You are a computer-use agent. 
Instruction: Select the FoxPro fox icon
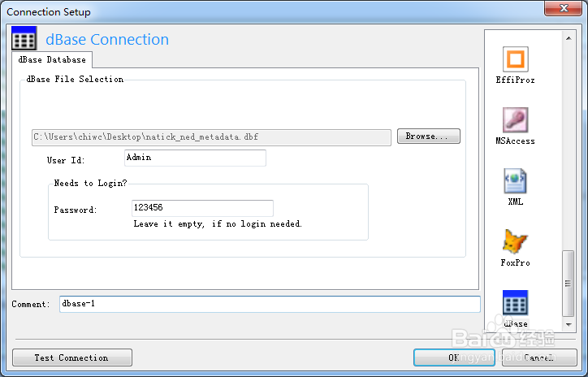tap(515, 241)
